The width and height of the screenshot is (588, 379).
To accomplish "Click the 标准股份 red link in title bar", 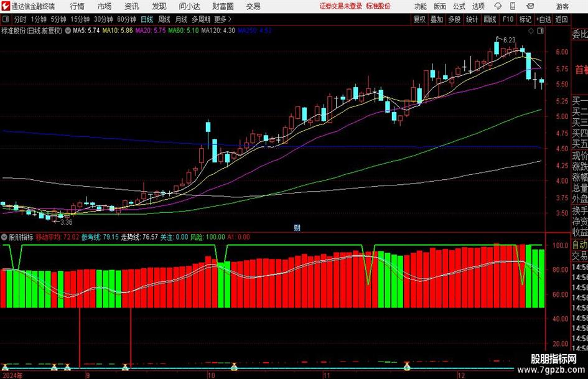I will pyautogui.click(x=378, y=6).
